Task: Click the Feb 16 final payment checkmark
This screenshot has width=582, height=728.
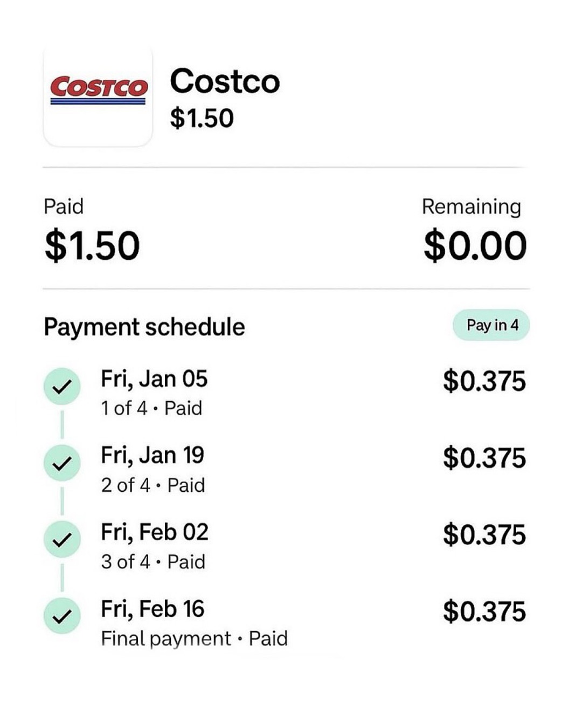Action: (x=62, y=616)
